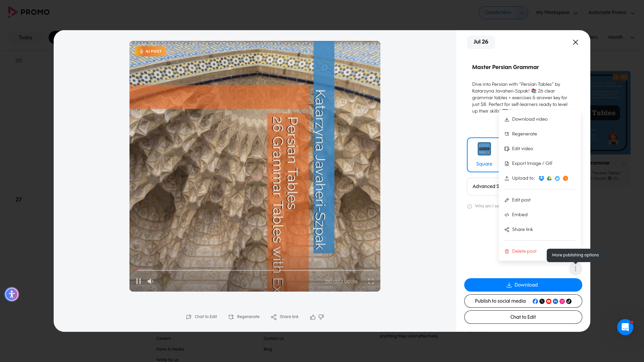Open Write for us footer link
This screenshot has width=644, height=362.
167,360
